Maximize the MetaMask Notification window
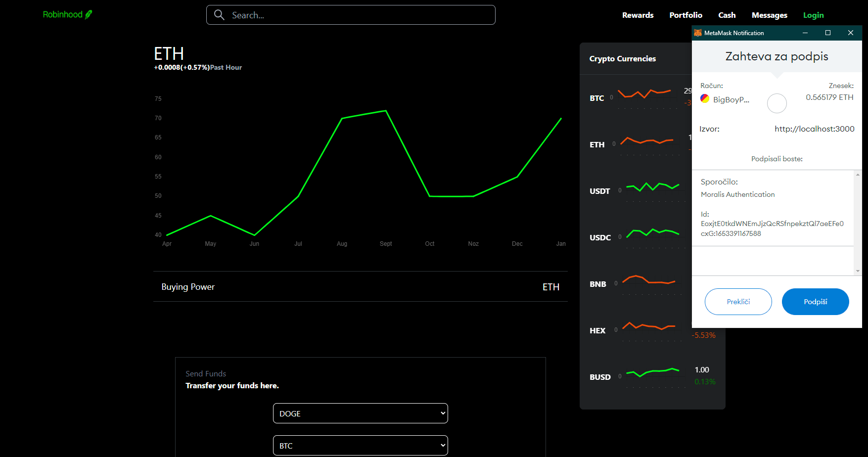This screenshot has width=868, height=457. point(828,33)
